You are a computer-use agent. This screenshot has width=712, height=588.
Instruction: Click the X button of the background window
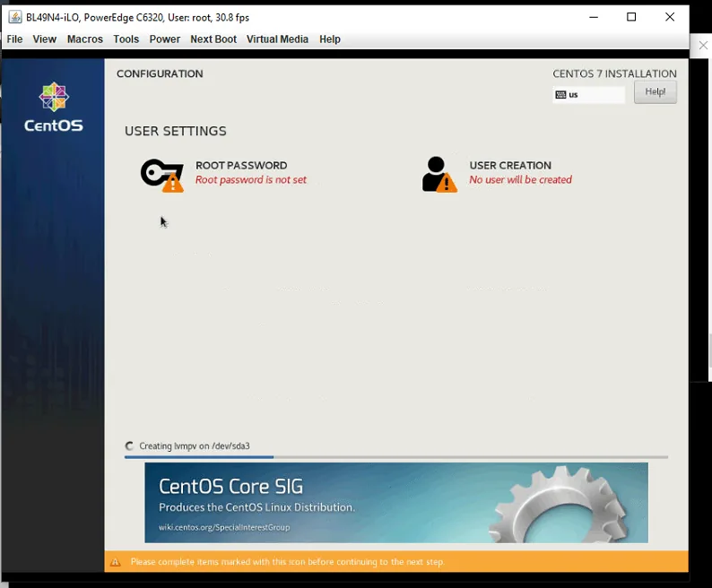[x=703, y=46]
